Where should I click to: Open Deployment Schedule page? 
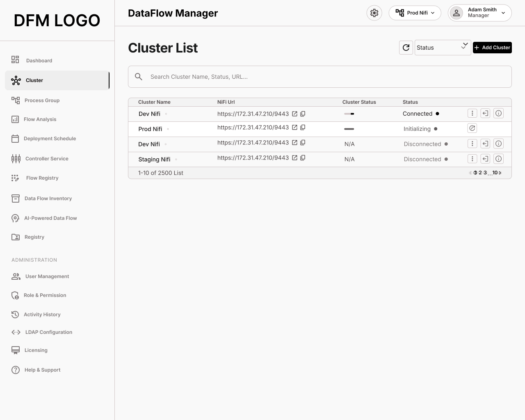pyautogui.click(x=44, y=139)
